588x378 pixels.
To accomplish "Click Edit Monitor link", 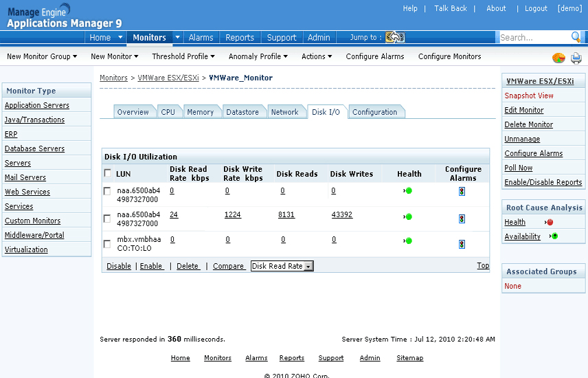I will [524, 110].
